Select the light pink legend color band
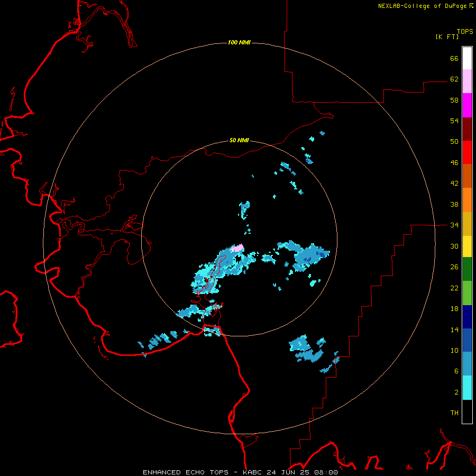Screen dimensions: 476x476 pos(467,81)
